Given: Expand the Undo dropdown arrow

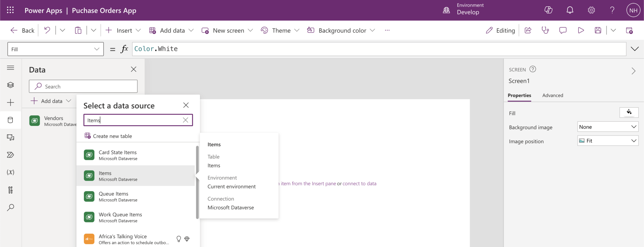Looking at the screenshot, I should (x=62, y=31).
